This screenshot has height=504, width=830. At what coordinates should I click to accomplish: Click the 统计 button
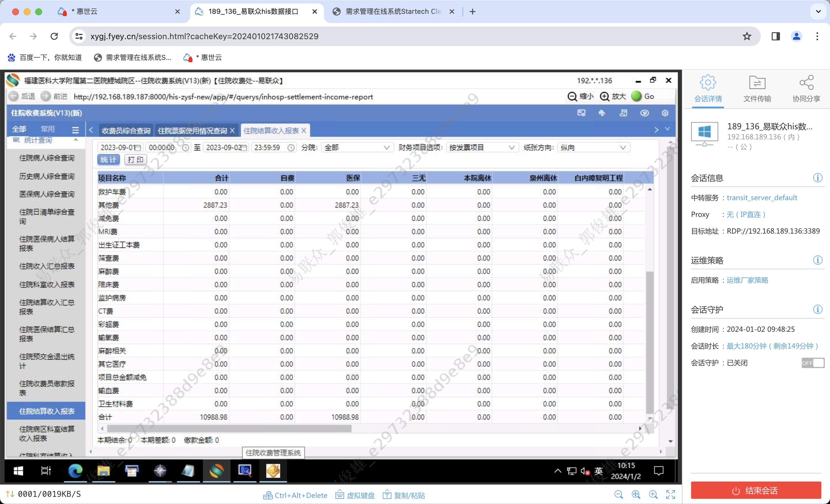click(108, 160)
